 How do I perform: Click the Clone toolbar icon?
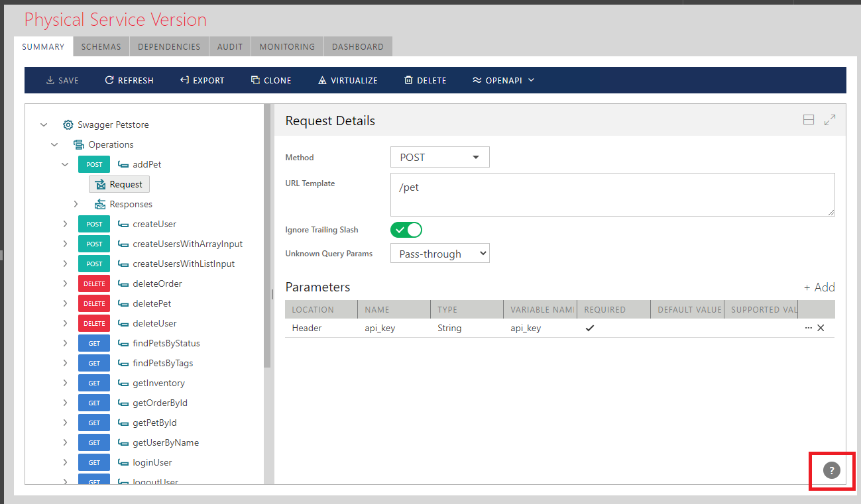point(255,80)
